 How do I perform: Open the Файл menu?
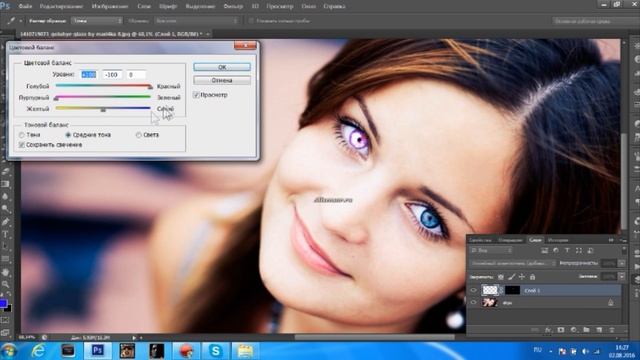coord(25,6)
